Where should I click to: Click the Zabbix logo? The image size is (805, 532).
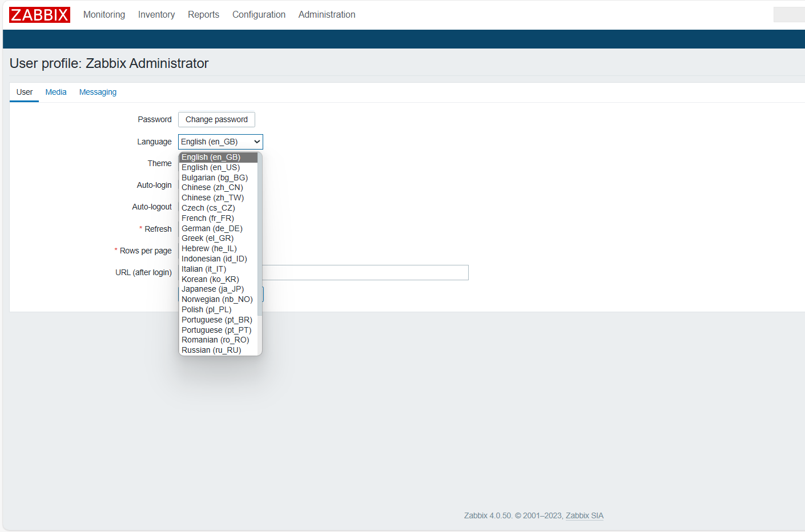[x=39, y=15]
